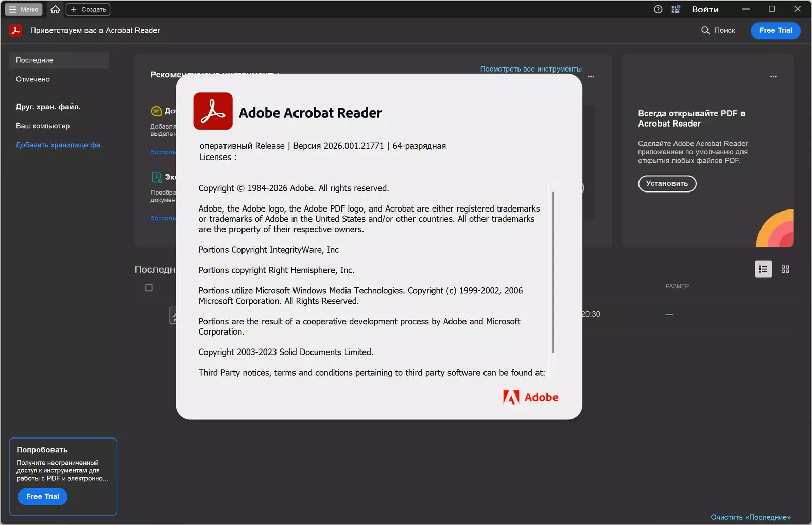The height and width of the screenshot is (525, 812).
Task: Click the Создать button
Action: tap(88, 9)
